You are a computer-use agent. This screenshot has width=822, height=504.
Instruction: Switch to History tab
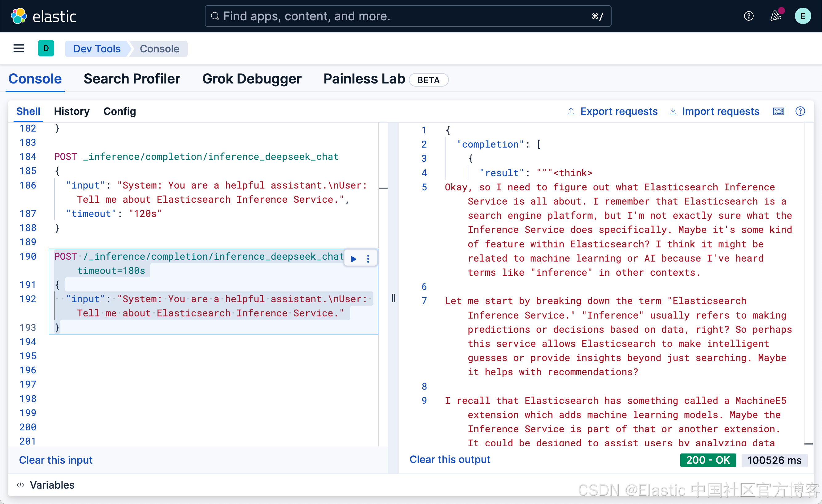[71, 112]
